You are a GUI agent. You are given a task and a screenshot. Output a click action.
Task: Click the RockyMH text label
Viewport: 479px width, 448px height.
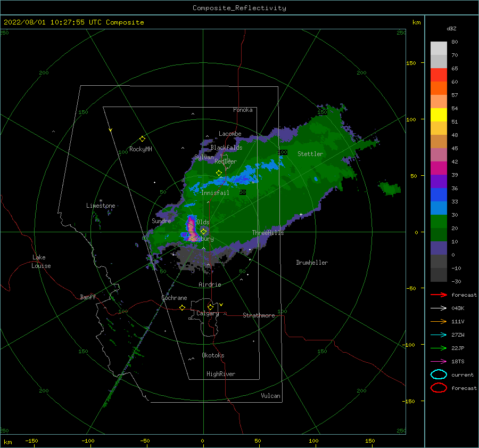(141, 149)
